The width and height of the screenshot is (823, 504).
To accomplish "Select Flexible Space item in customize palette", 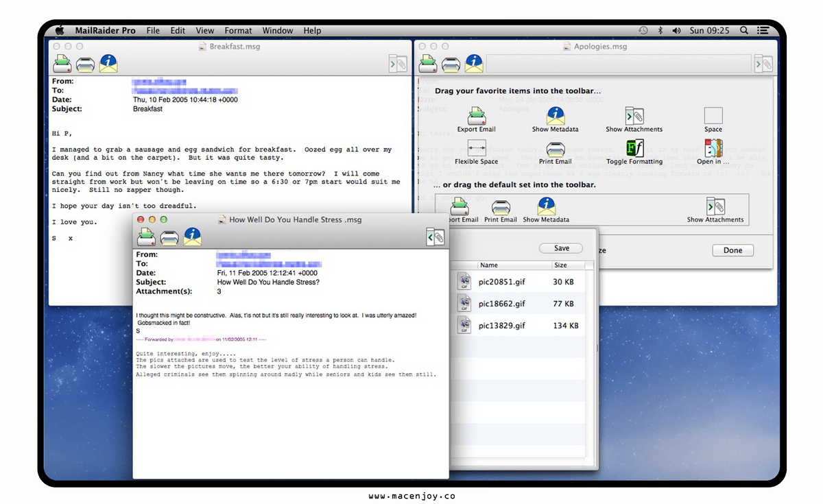I will [477, 152].
